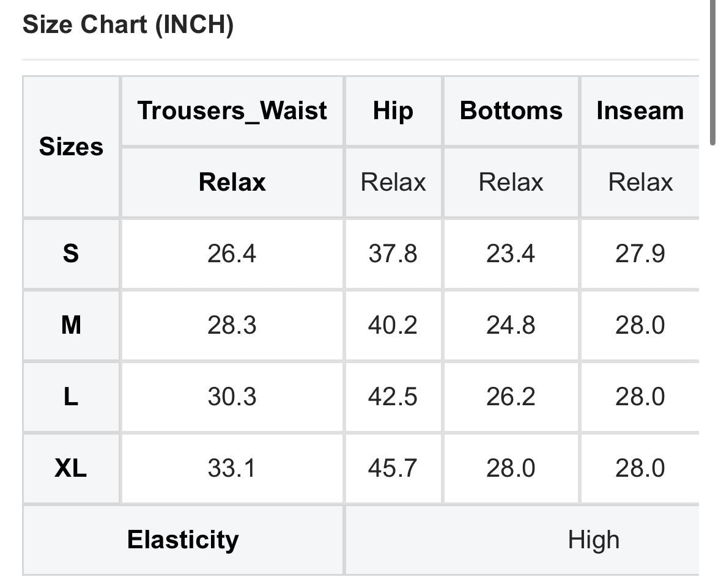Click the Sizes header cell
The image size is (721, 588).
71,147
